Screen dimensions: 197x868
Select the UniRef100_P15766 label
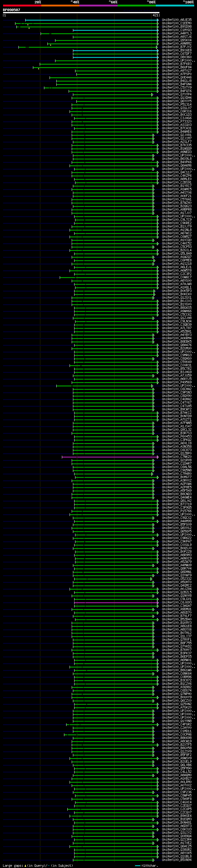(177, 511)
